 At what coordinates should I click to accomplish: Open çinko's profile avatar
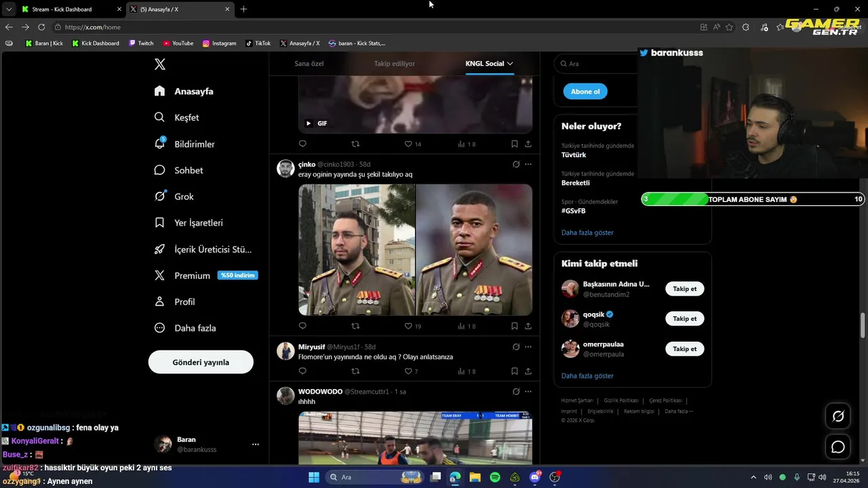point(285,168)
